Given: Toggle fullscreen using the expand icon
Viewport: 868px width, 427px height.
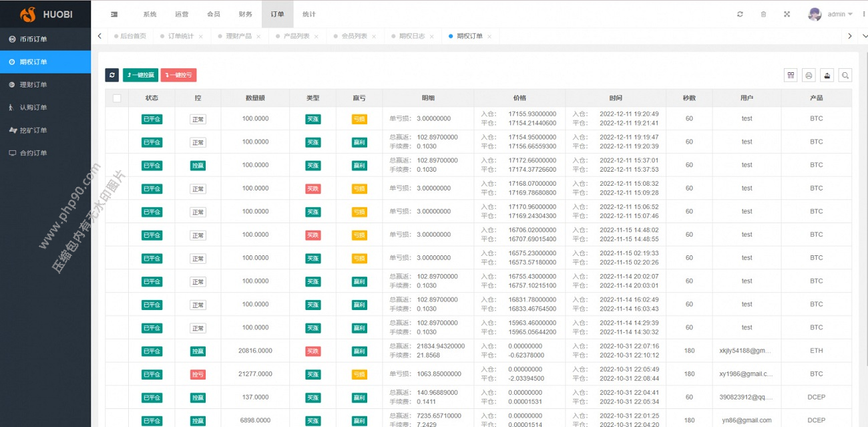Looking at the screenshot, I should coord(787,14).
